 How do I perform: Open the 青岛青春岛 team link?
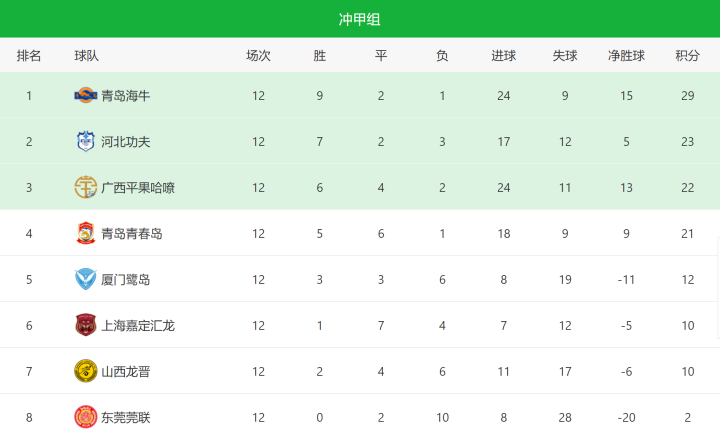coord(132,234)
